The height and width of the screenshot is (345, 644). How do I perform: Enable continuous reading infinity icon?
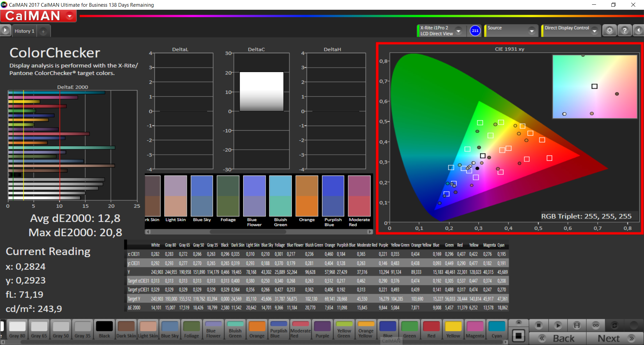[x=596, y=325]
